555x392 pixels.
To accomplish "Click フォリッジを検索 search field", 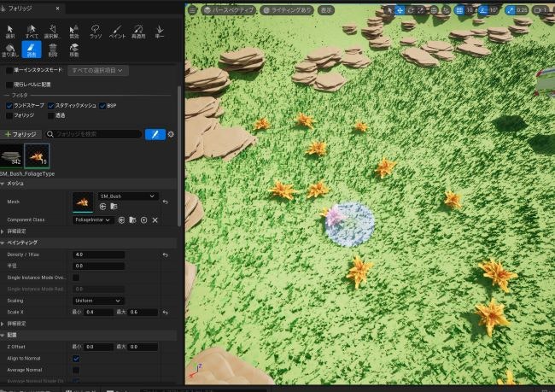I will tap(93, 134).
